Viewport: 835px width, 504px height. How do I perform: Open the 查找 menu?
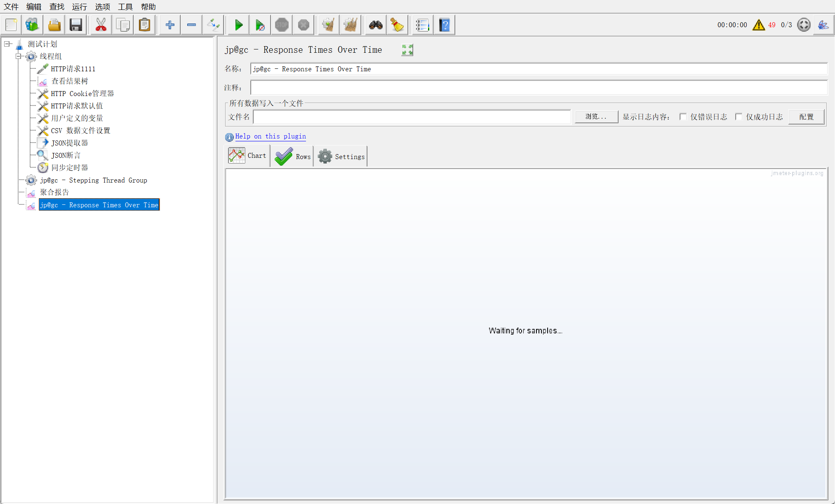click(57, 7)
